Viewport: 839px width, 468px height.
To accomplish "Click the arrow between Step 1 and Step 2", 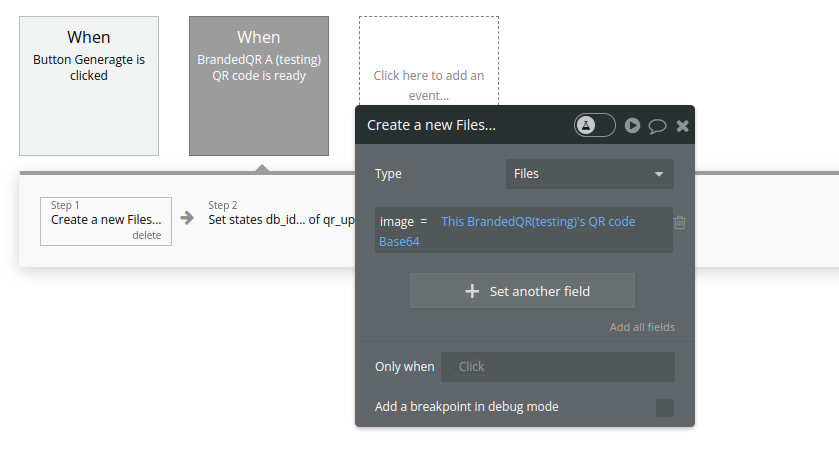I will pos(187,217).
